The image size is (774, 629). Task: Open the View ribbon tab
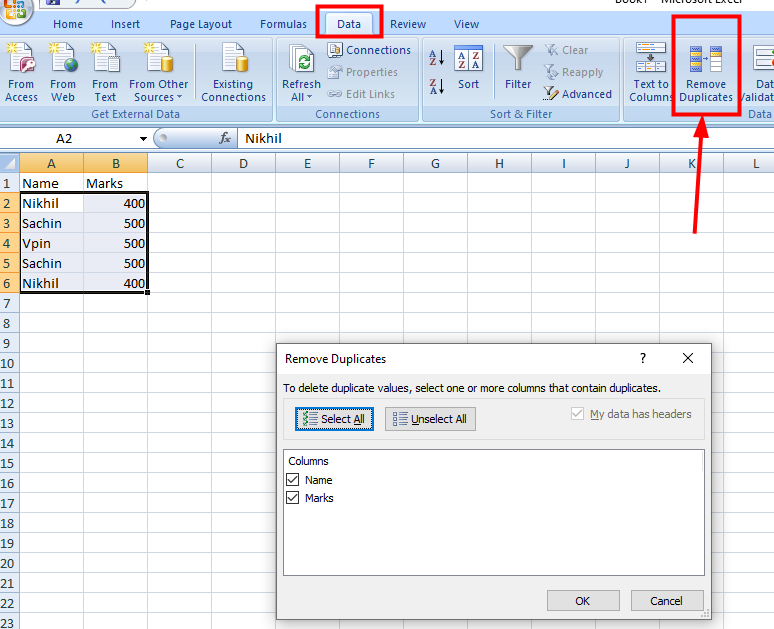(466, 24)
